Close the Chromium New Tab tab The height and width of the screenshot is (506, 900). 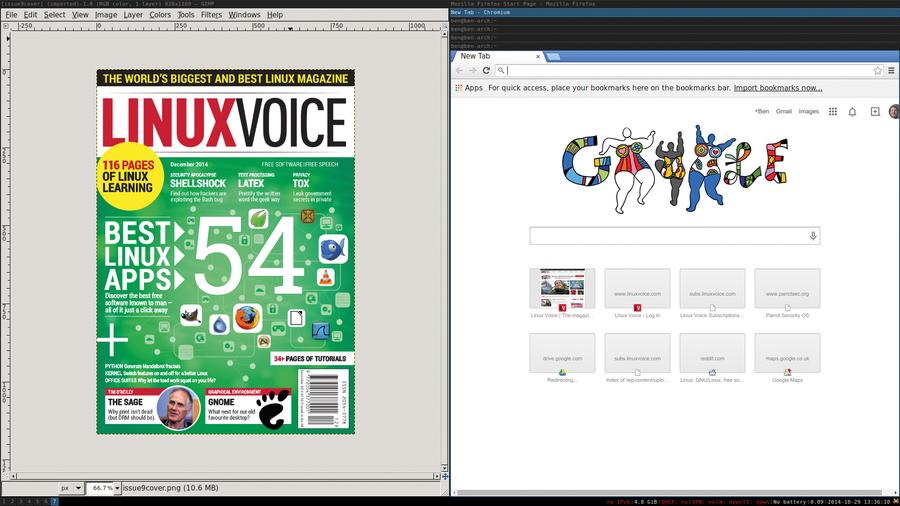[x=538, y=56]
